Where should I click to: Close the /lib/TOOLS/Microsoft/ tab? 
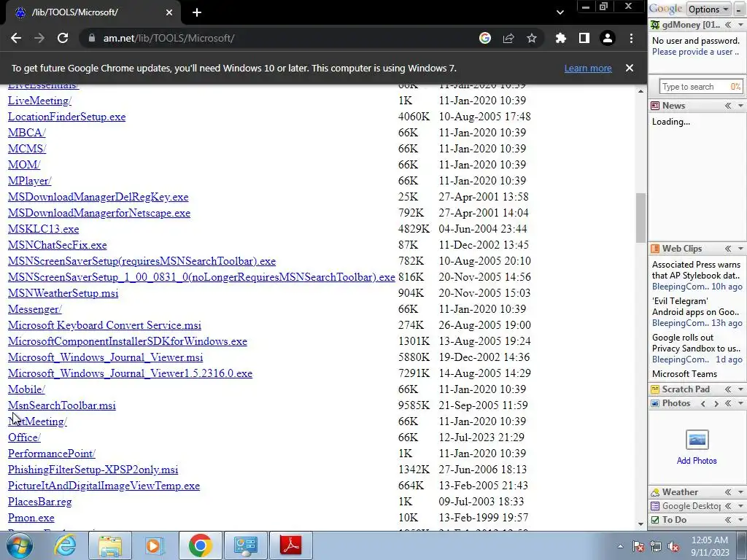click(169, 12)
